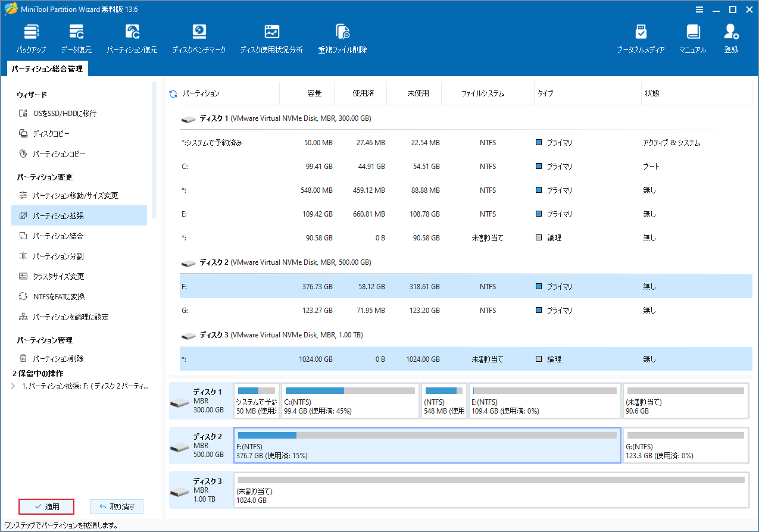The height and width of the screenshot is (532, 759).
Task: Choose パーティション結合 in sidebar
Action: pyautogui.click(x=58, y=236)
